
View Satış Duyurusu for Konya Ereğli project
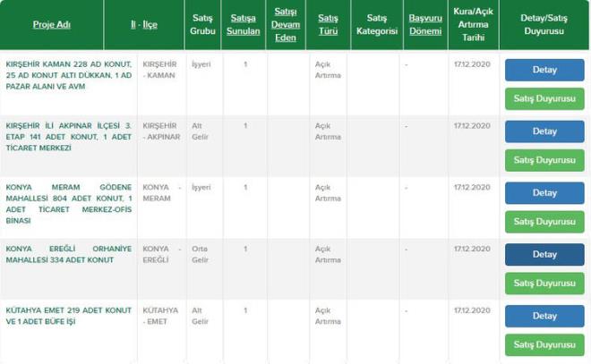coord(544,284)
